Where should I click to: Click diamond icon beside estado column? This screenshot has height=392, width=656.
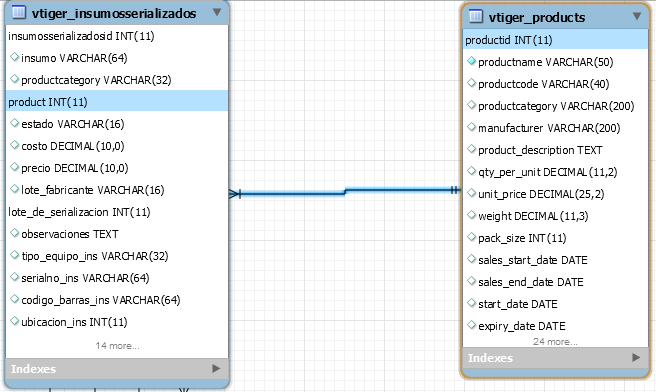[15, 123]
